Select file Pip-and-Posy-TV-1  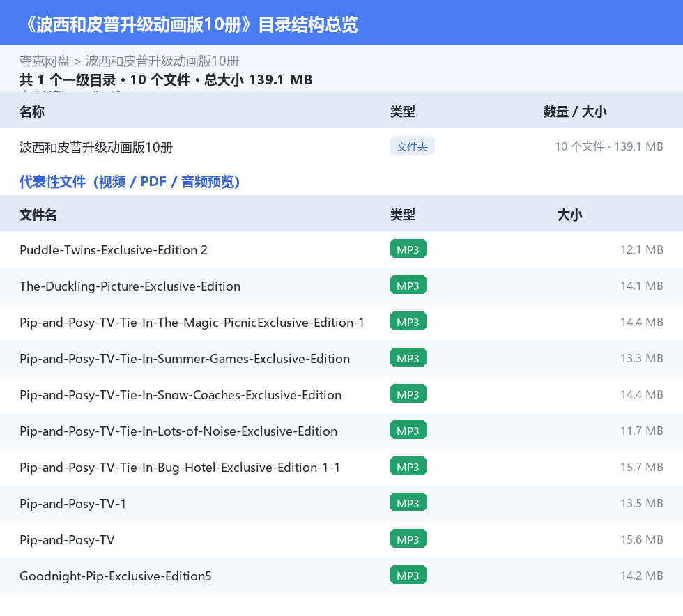tap(341, 503)
